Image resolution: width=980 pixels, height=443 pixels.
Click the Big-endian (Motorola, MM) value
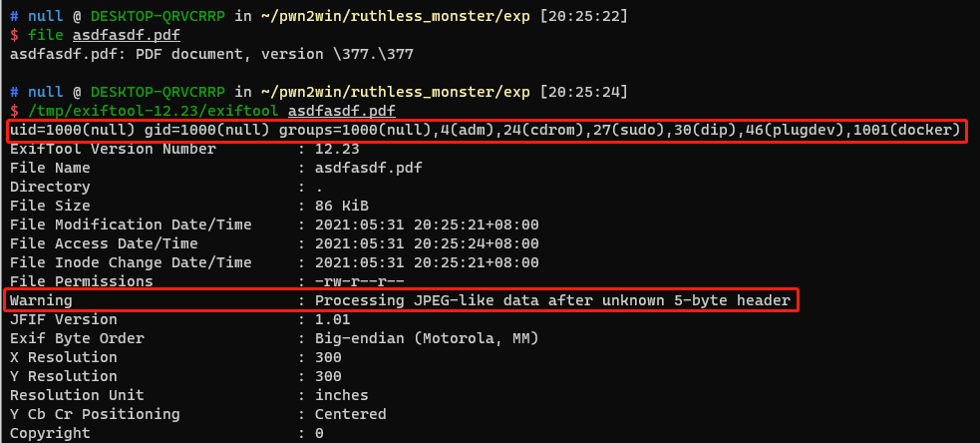pyautogui.click(x=427, y=338)
